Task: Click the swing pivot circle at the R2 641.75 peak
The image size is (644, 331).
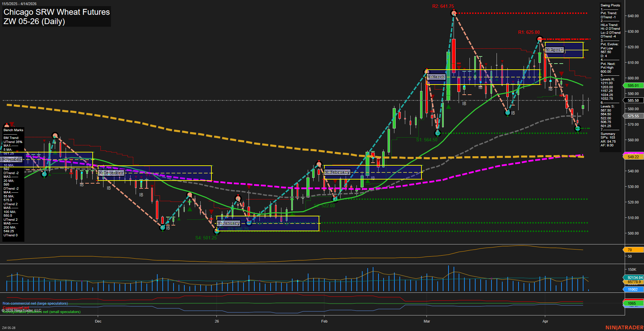Action: pyautogui.click(x=454, y=13)
